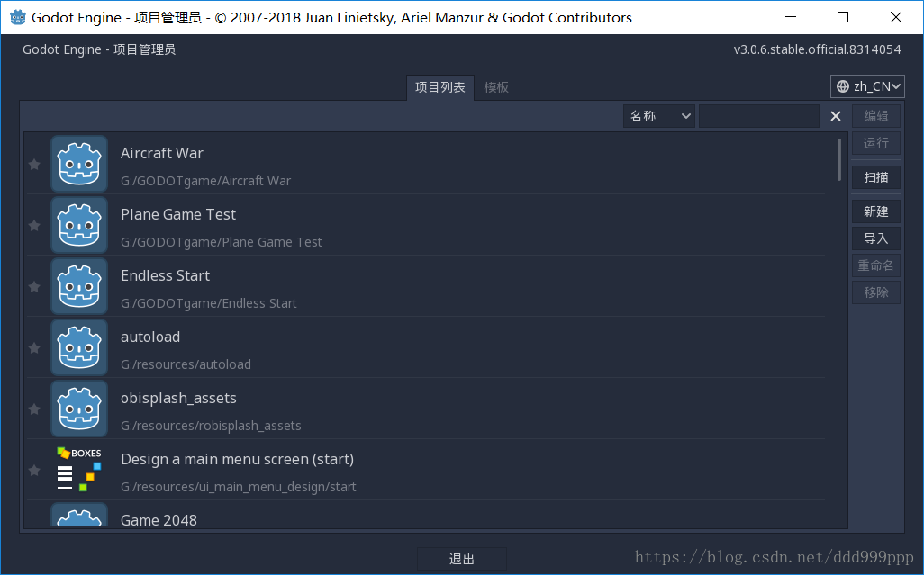The width and height of the screenshot is (924, 575).
Task: Switch to the 项目列表 tab
Action: click(440, 87)
